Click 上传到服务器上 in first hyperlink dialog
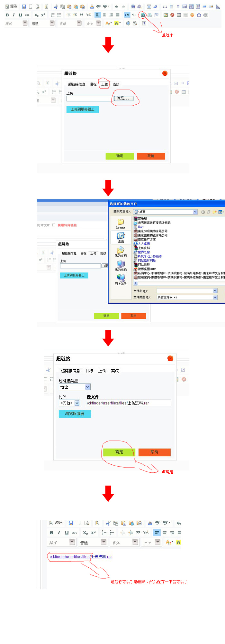Viewport: 225px width, 644px height. (83, 109)
